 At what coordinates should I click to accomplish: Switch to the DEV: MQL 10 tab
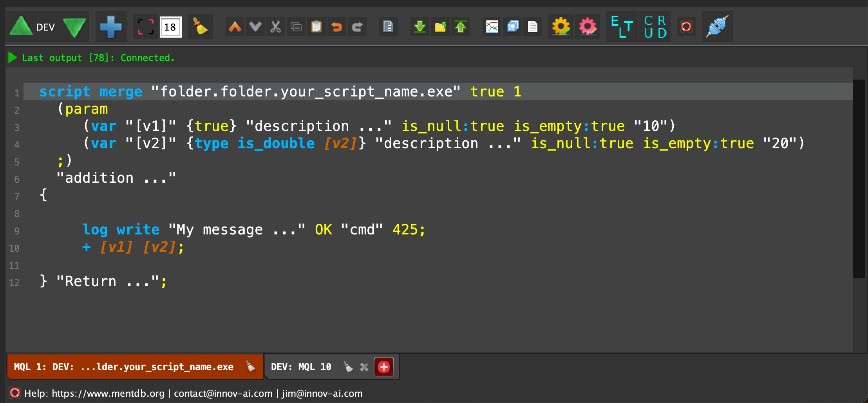(x=301, y=367)
